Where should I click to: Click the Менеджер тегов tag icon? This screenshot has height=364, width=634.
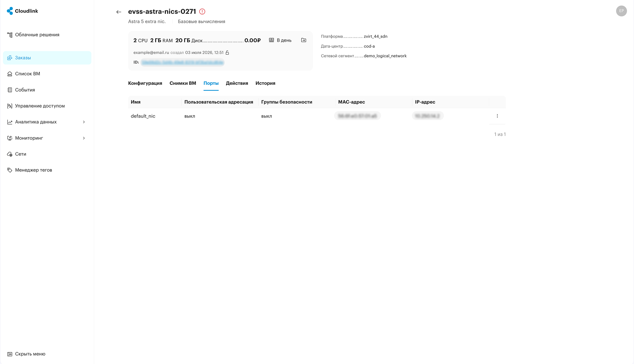(x=10, y=170)
